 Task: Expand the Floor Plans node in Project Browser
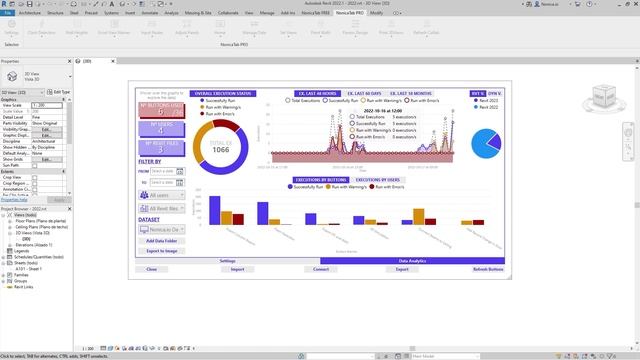pyautogui.click(x=10, y=221)
